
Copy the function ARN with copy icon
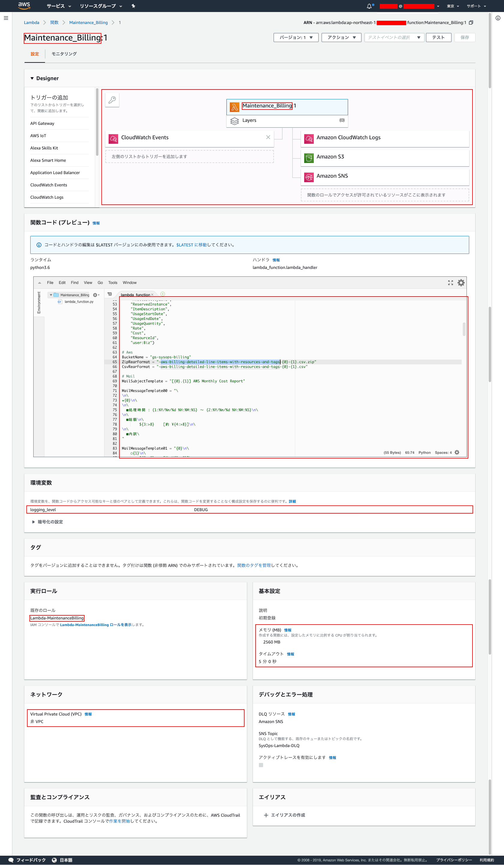471,22
